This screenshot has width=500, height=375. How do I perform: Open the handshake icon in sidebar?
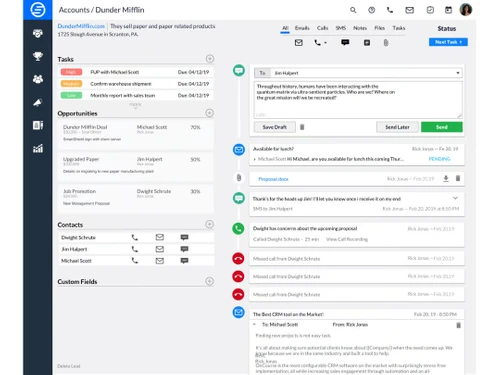[x=38, y=33]
